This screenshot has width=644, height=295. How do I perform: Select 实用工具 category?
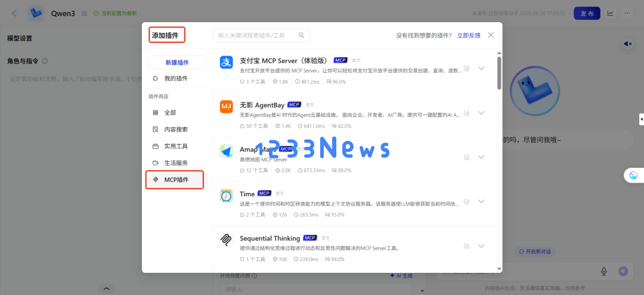click(x=177, y=146)
